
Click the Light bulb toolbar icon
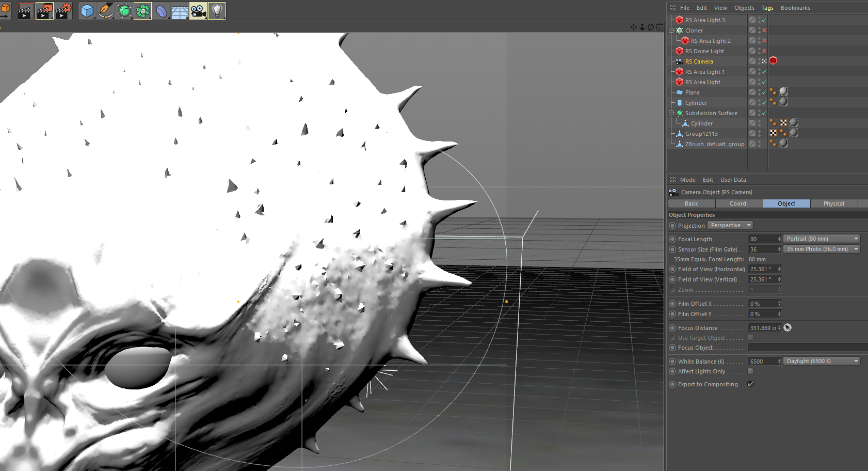217,11
